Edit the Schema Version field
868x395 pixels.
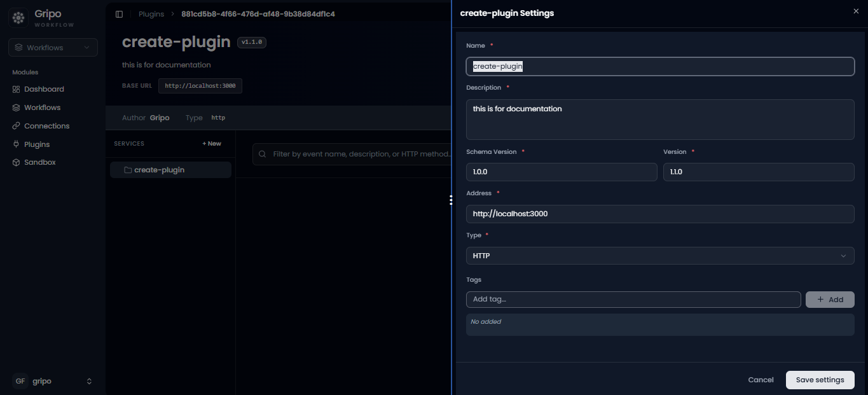(x=561, y=172)
